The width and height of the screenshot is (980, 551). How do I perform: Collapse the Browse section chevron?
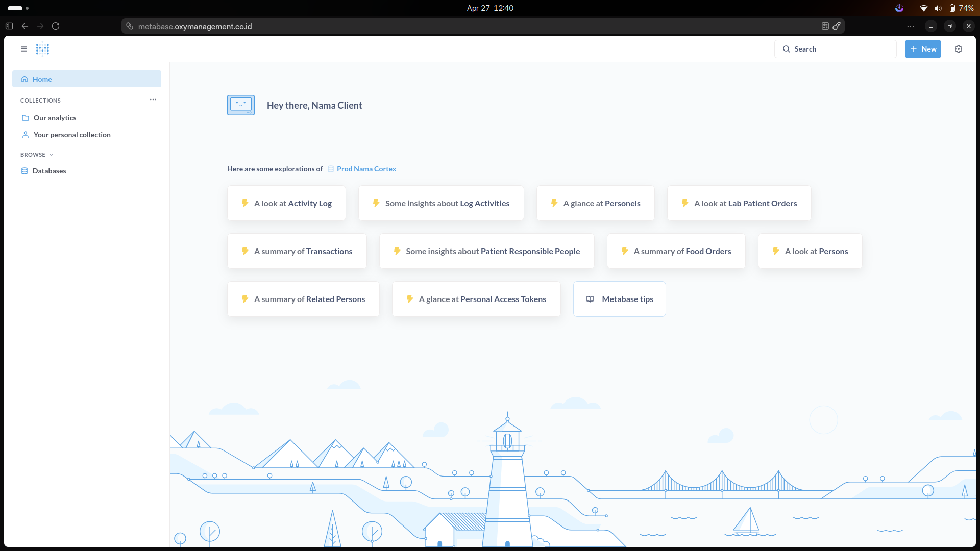(x=52, y=155)
